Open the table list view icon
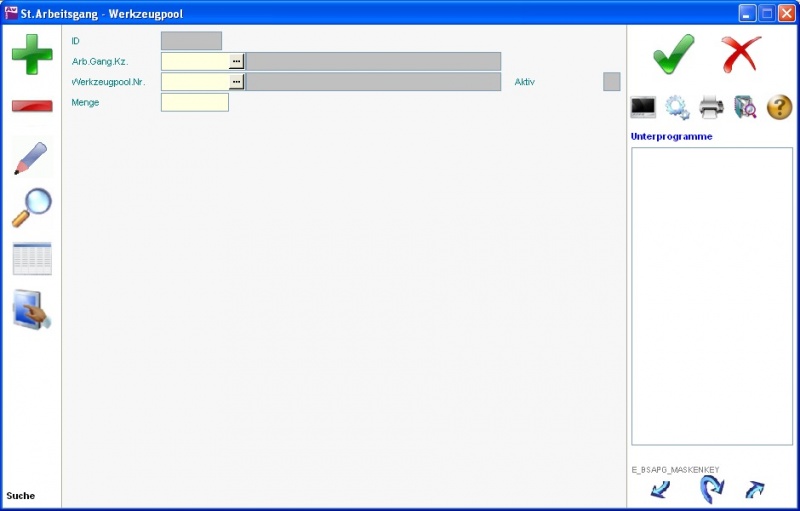 click(x=32, y=259)
